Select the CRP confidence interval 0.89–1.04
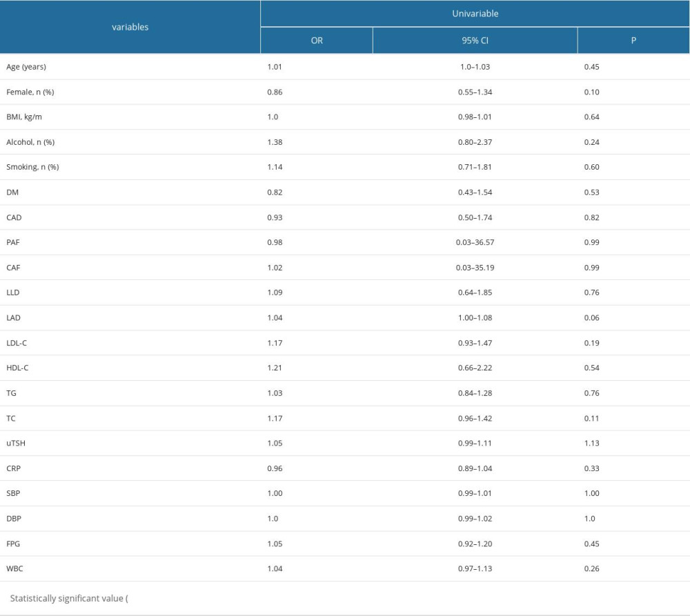 coord(475,468)
